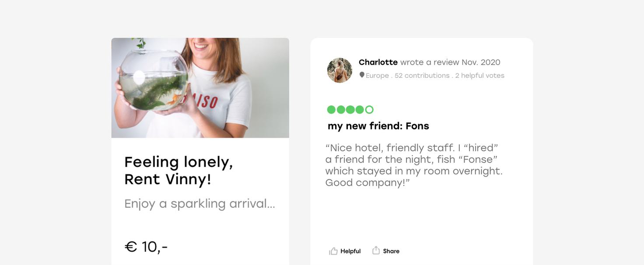Click the share arrow icon
This screenshot has height=265, width=644.
(376, 251)
